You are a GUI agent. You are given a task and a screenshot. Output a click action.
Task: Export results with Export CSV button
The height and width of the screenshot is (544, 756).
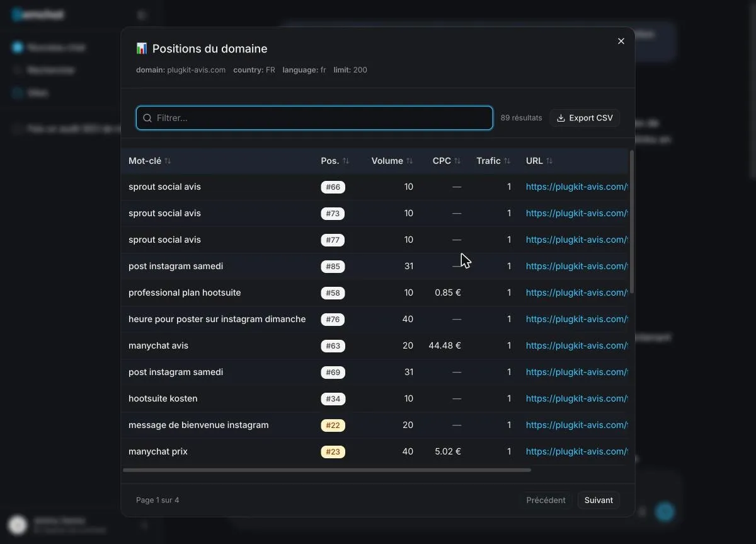point(585,118)
